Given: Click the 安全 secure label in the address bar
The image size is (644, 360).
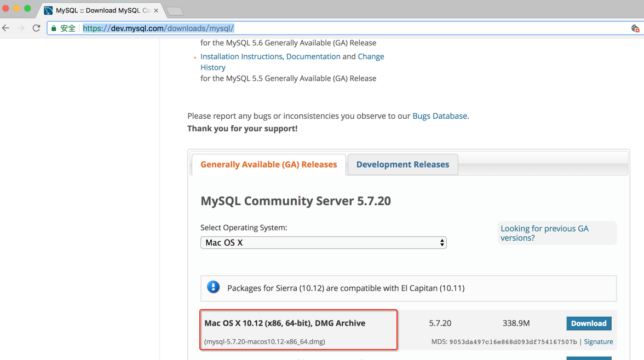Looking at the screenshot, I should 68,28.
